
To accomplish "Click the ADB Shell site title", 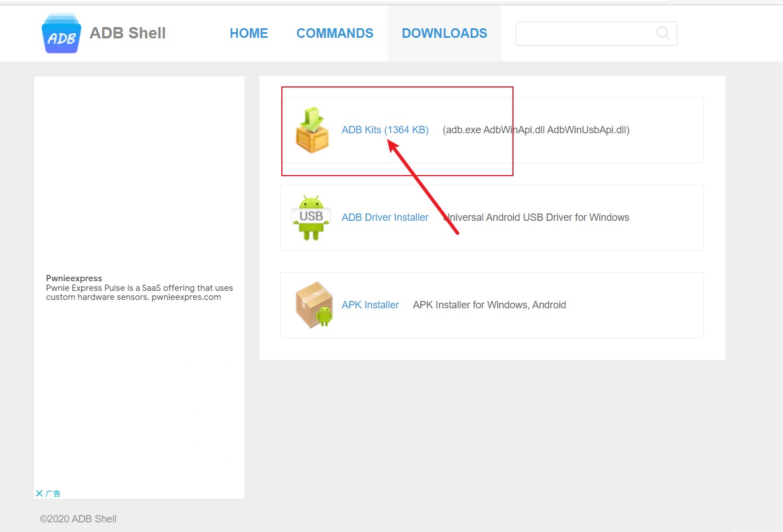I will 128,33.
